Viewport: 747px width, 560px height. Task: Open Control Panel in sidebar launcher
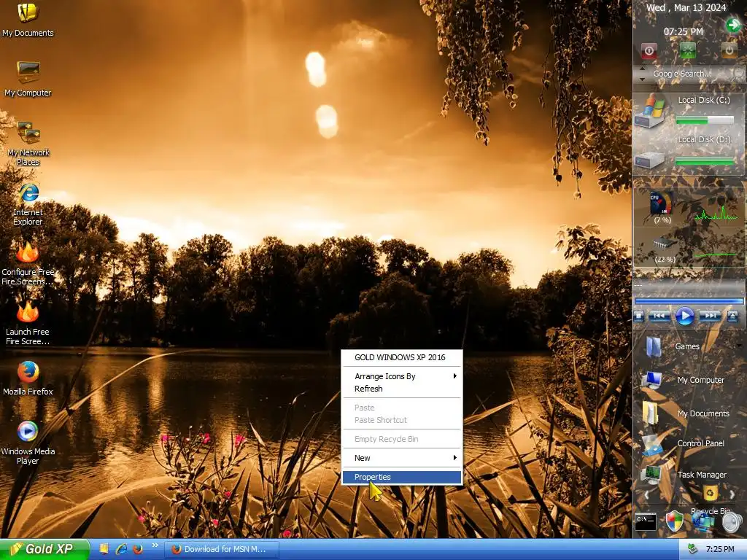[x=651, y=444]
